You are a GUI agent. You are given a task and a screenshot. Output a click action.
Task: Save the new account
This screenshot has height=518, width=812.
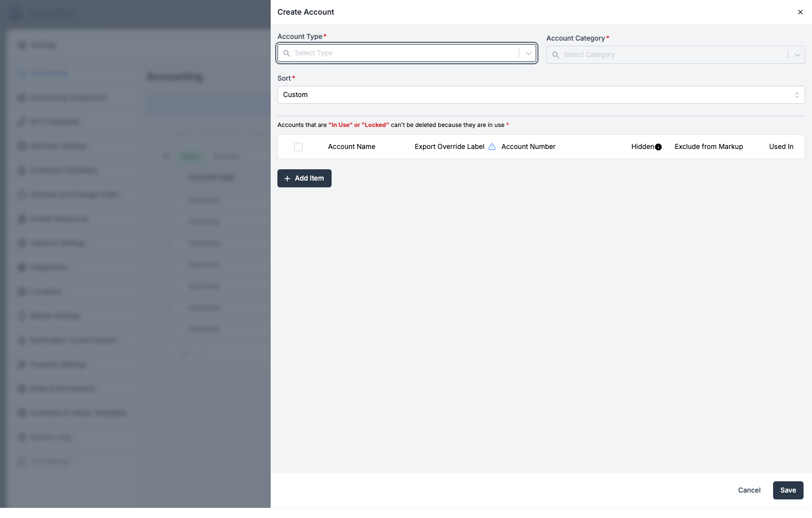click(x=788, y=490)
